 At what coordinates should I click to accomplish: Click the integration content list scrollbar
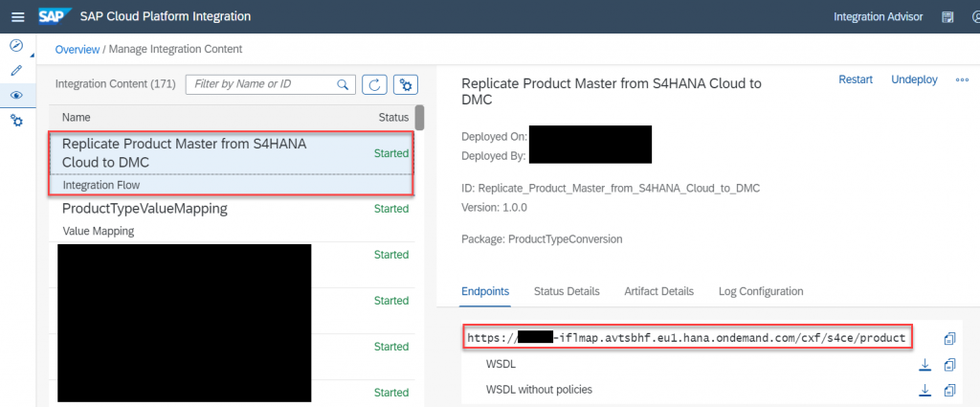click(x=420, y=118)
